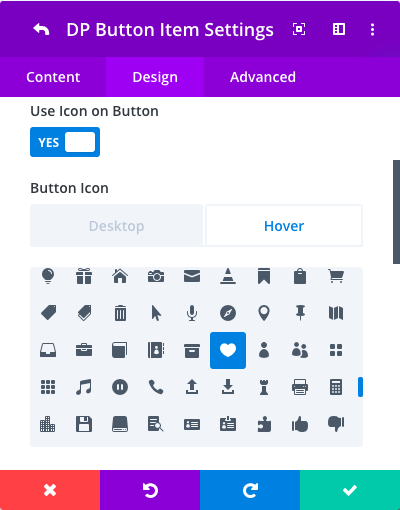Choose the floppy disk save icon

(x=84, y=424)
